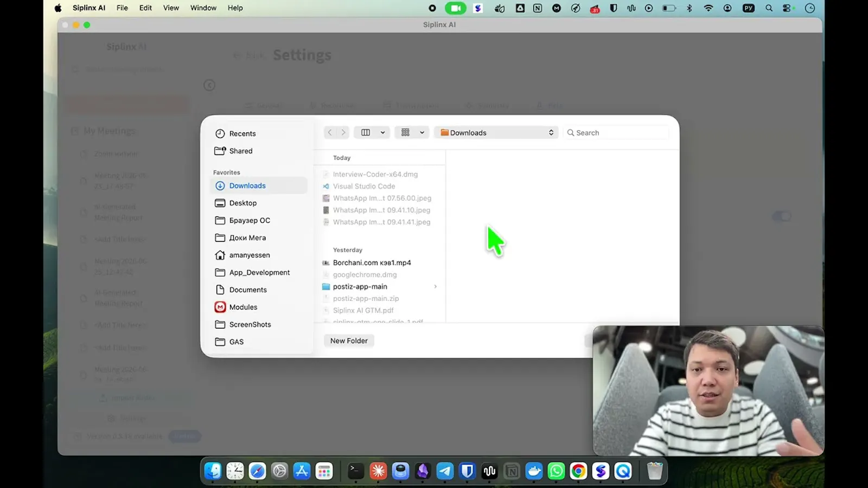Open Recents in the file dialog sidebar
Image resolution: width=868 pixels, height=488 pixels.
[235, 133]
